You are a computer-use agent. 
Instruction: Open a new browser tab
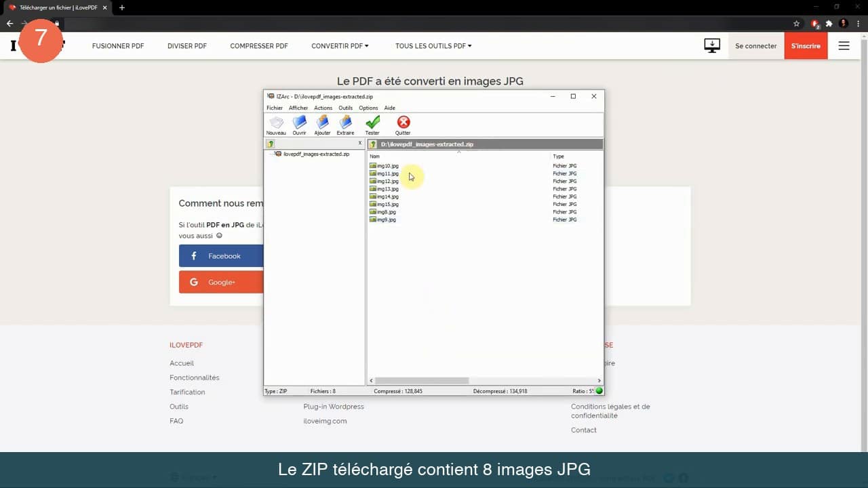coord(122,7)
